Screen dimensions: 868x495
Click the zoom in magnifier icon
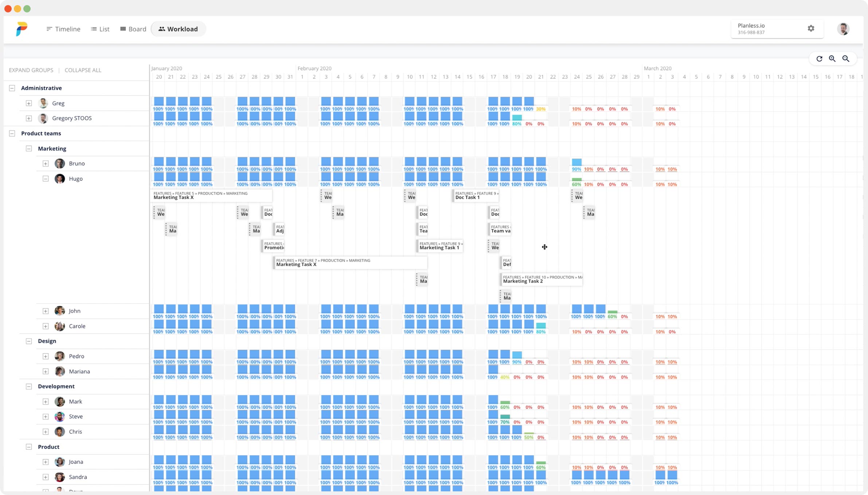(x=832, y=59)
